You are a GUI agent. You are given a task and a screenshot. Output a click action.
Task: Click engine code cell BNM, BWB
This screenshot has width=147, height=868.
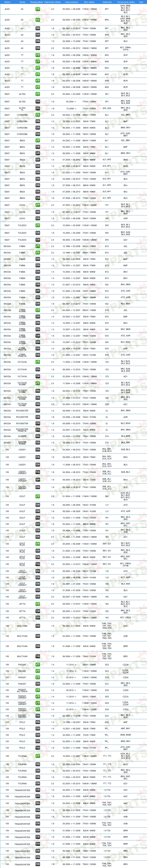pos(125,735)
